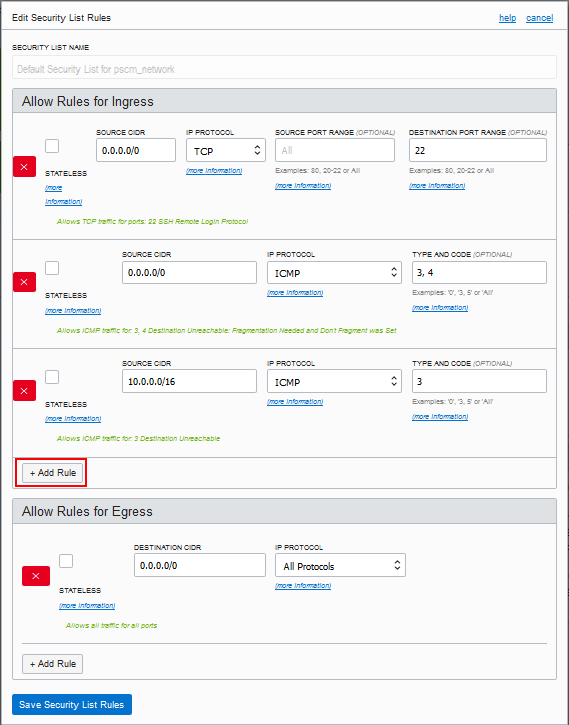Add a new egress rule
Screen dimensions: 569x725
click(52, 664)
